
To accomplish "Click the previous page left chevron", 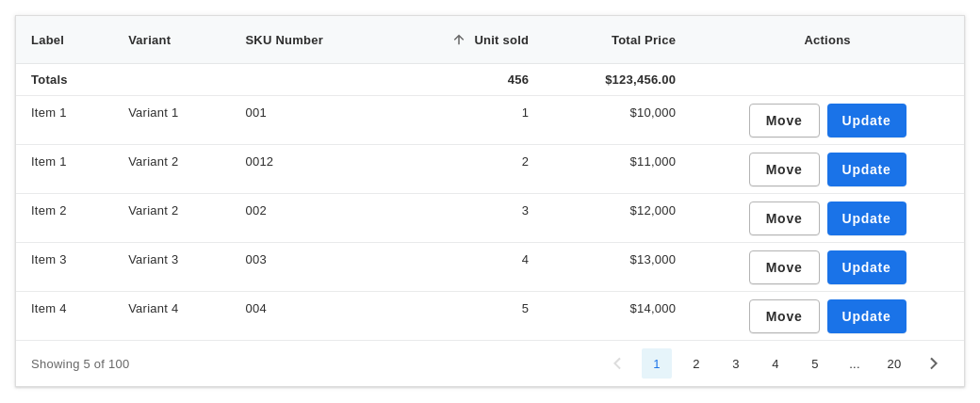I will (617, 363).
